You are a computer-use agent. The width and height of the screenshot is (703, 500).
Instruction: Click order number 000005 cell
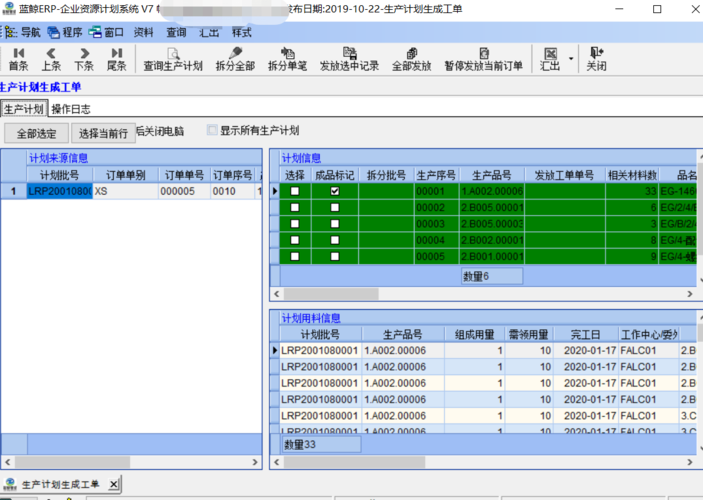point(184,191)
